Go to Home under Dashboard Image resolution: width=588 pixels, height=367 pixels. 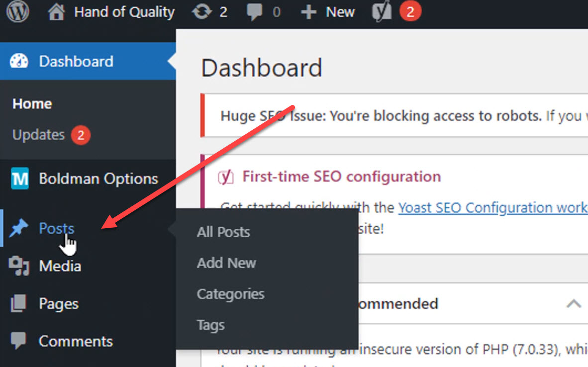[32, 104]
